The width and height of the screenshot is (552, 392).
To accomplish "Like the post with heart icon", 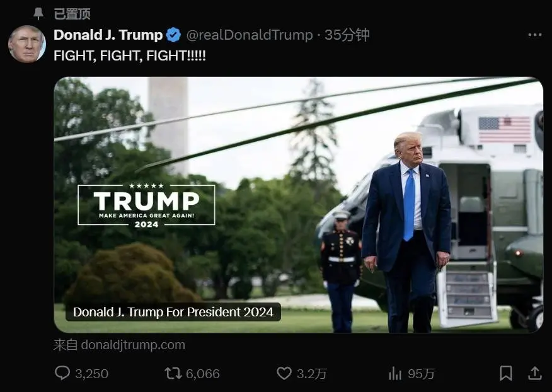I will coord(284,373).
